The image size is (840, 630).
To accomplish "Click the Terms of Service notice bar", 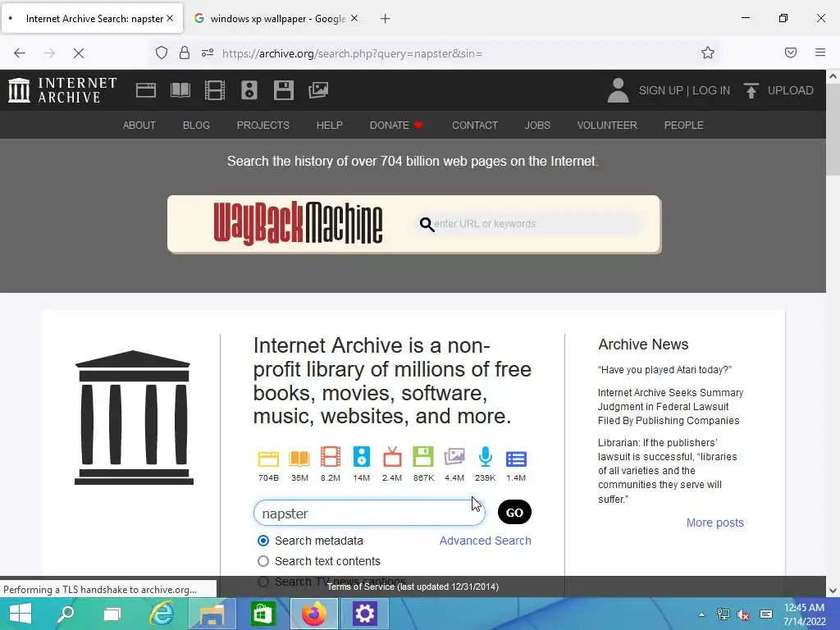I will 413,587.
